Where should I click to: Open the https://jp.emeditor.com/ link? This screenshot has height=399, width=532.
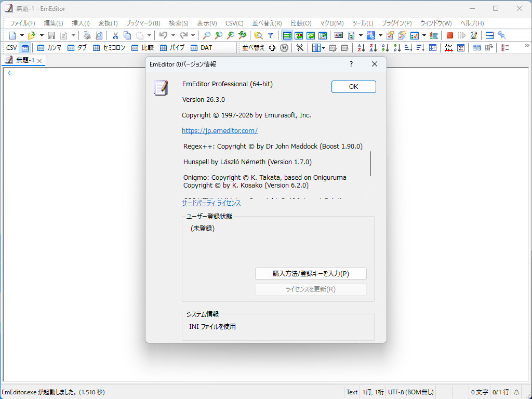(220, 130)
